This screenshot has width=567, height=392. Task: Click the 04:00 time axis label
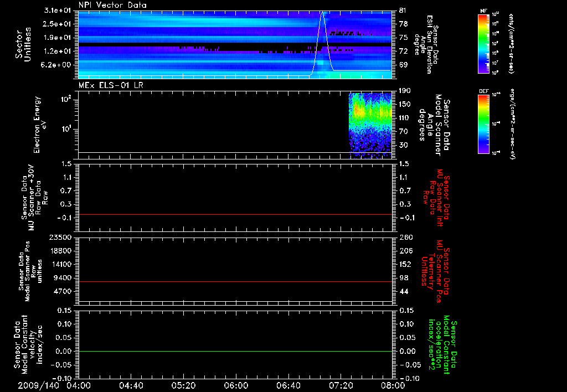coord(78,385)
